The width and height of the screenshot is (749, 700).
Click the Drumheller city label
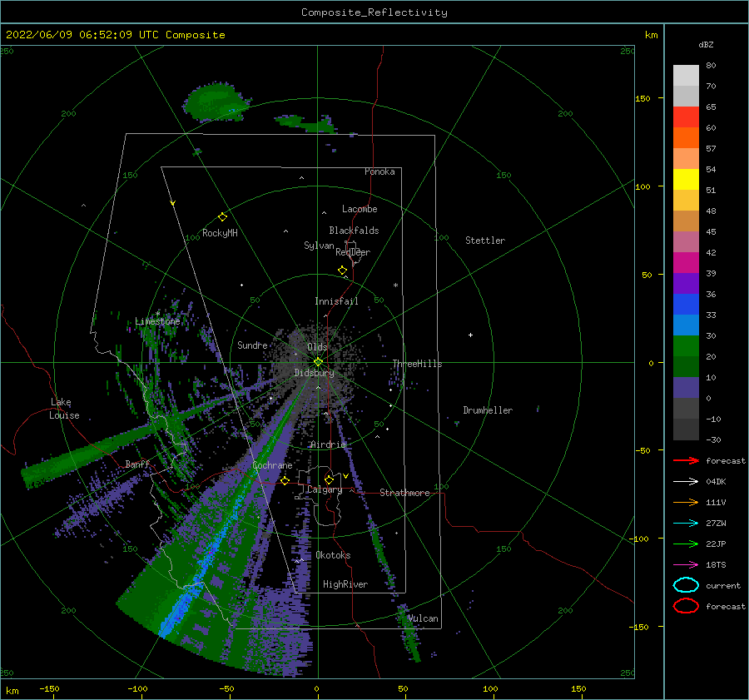(x=488, y=410)
